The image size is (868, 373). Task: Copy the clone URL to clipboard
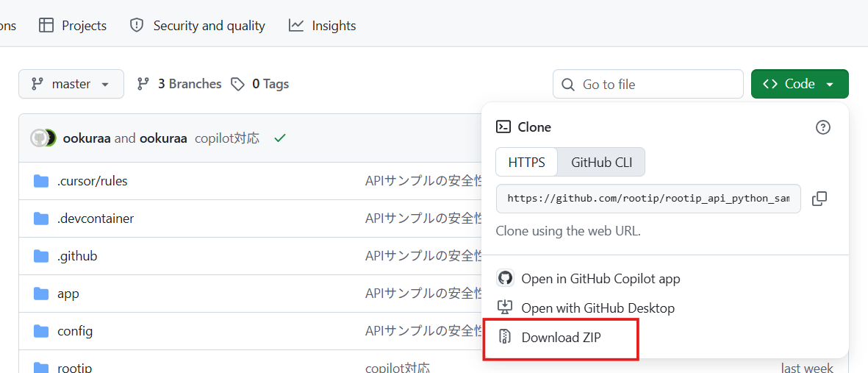(x=819, y=199)
